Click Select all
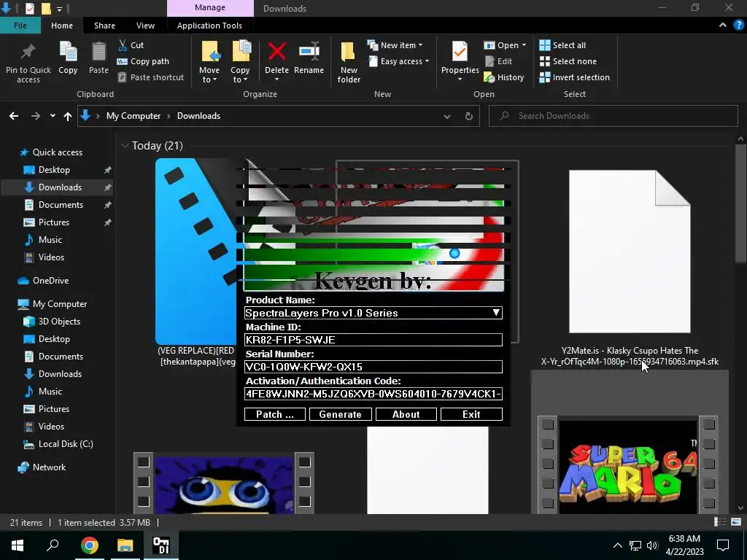This screenshot has width=747, height=560. 562,45
